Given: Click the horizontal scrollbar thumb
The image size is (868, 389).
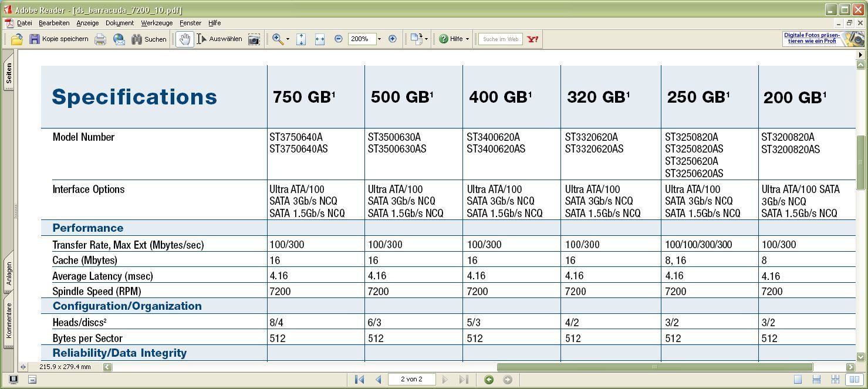Looking at the screenshot, I should pos(654,367).
